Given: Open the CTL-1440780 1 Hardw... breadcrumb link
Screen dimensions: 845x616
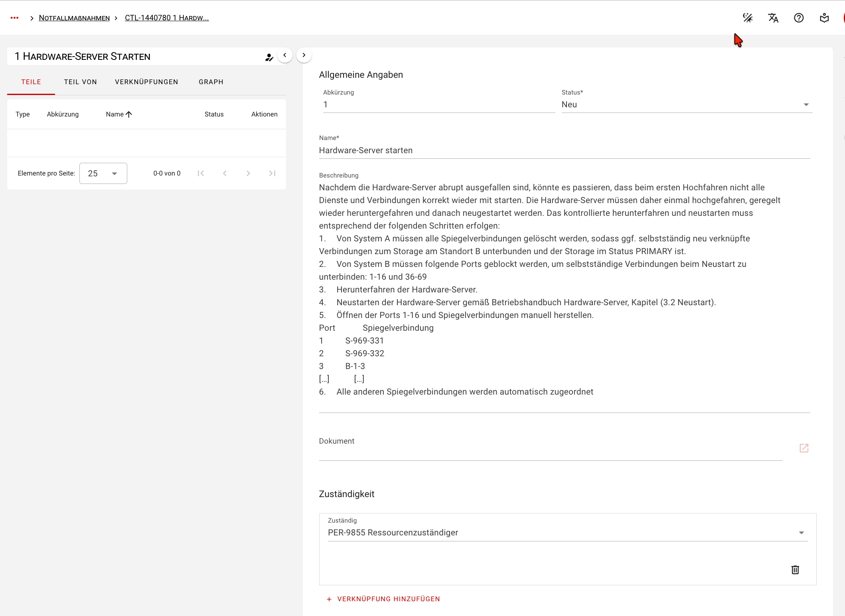Looking at the screenshot, I should click(x=167, y=18).
